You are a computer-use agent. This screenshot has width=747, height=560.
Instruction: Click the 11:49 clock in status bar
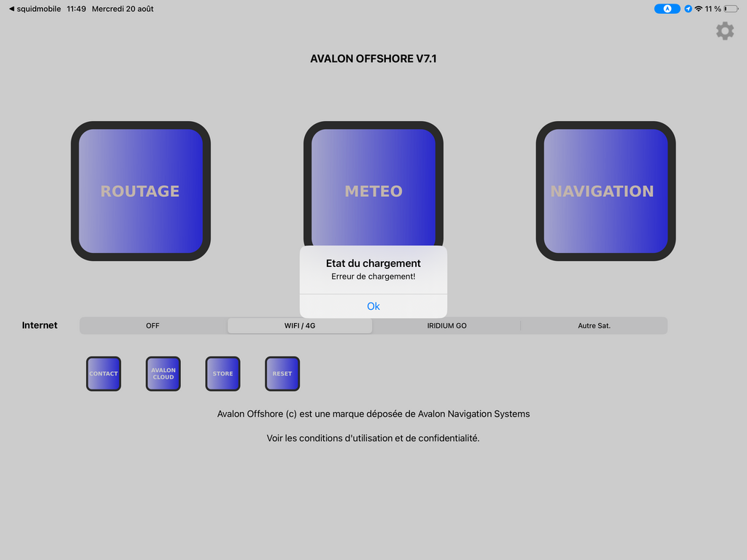click(x=76, y=9)
